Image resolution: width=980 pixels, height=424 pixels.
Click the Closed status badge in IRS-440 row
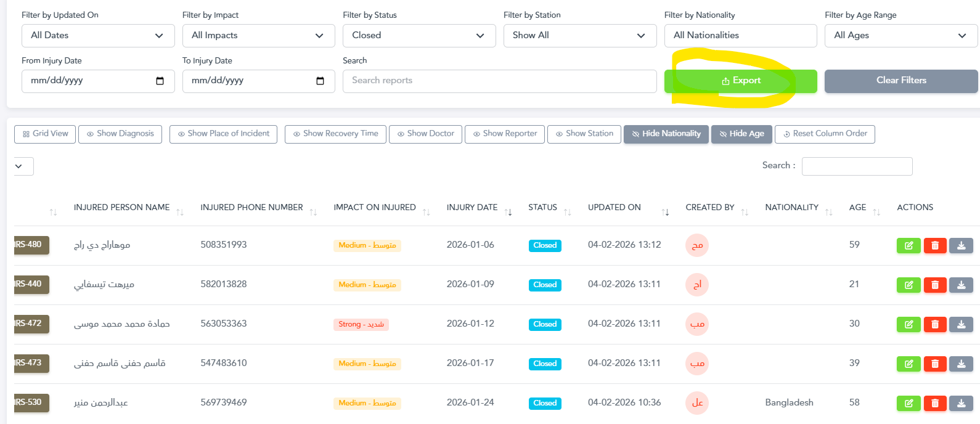(x=545, y=285)
